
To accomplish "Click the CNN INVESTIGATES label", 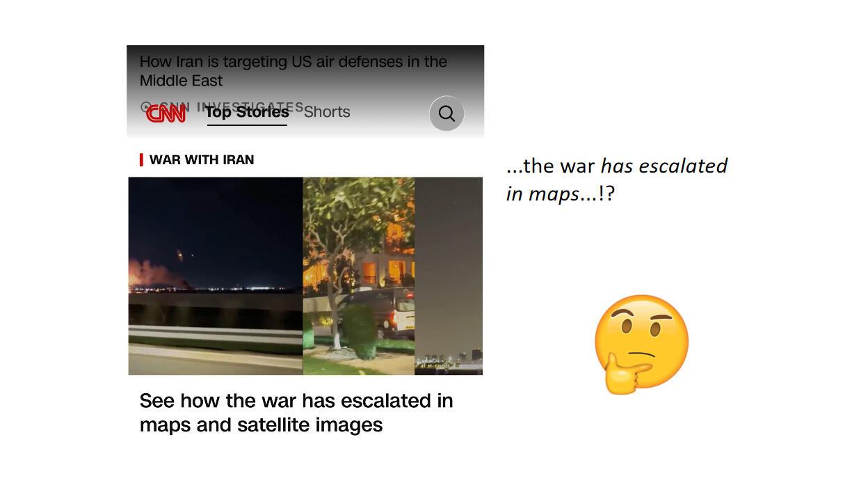I will [230, 107].
